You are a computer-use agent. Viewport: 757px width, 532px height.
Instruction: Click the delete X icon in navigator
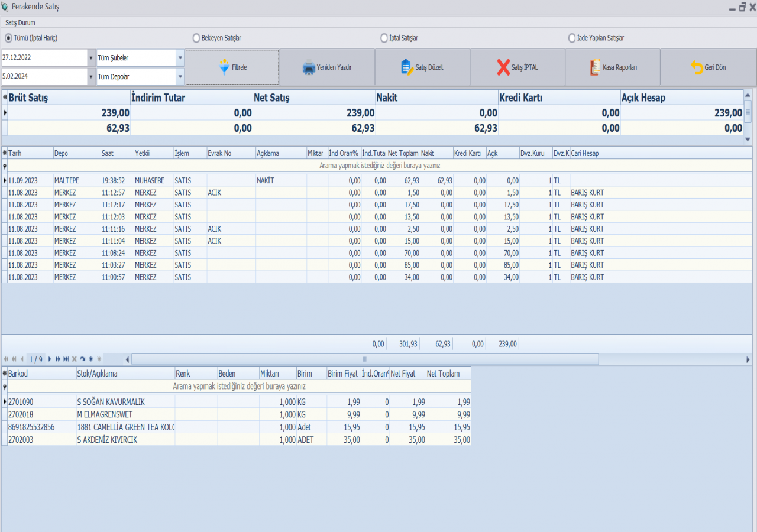click(x=75, y=359)
